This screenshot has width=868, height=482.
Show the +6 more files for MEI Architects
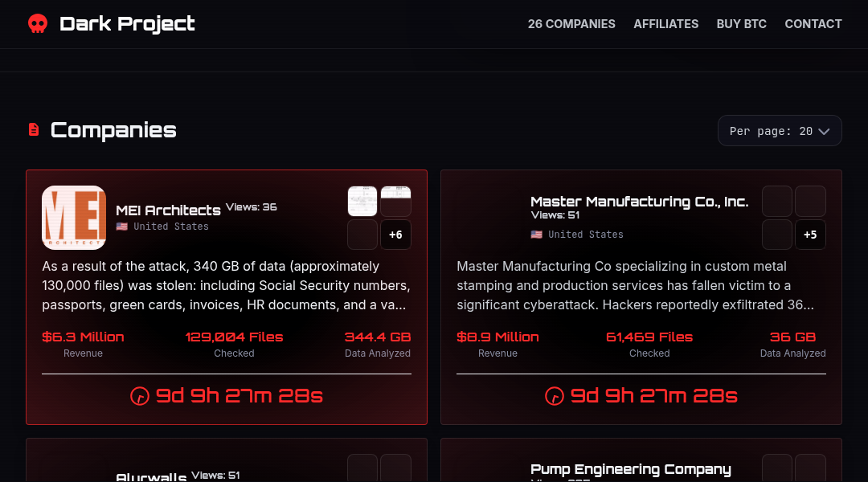(x=395, y=235)
